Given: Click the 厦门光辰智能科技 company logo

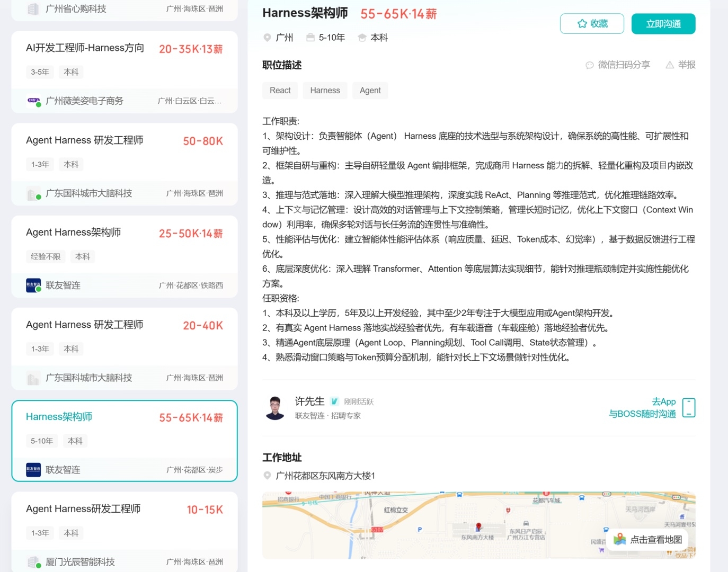Looking at the screenshot, I should pos(34,562).
